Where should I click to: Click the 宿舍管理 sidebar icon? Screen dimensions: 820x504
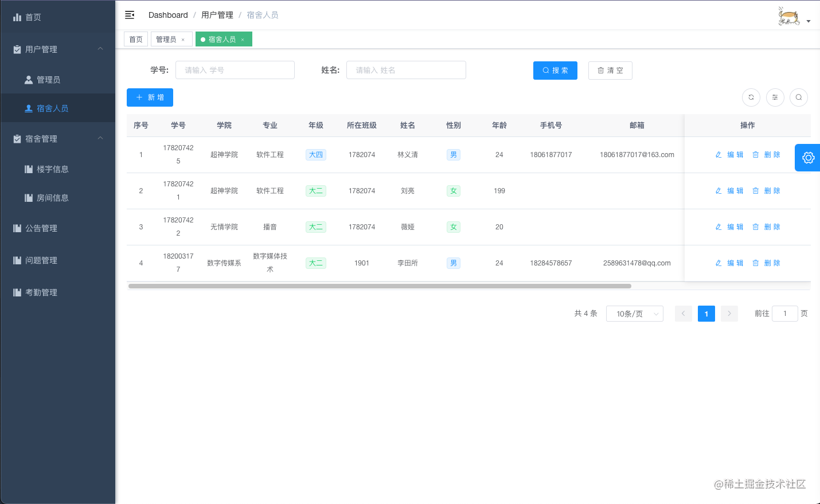coord(17,139)
